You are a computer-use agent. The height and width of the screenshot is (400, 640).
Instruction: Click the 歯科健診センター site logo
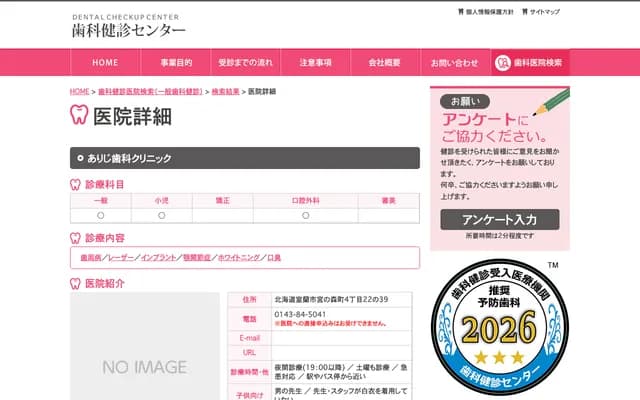click(x=128, y=27)
